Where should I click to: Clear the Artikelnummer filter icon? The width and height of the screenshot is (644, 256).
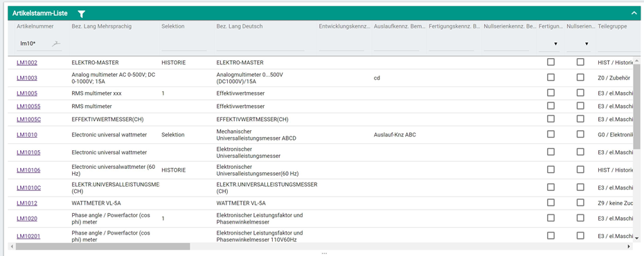(56, 44)
